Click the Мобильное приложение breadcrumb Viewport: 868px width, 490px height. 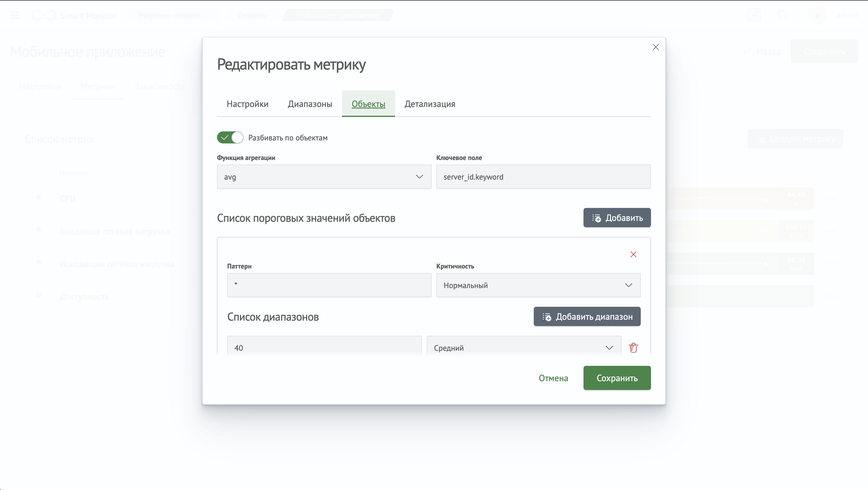tap(338, 15)
